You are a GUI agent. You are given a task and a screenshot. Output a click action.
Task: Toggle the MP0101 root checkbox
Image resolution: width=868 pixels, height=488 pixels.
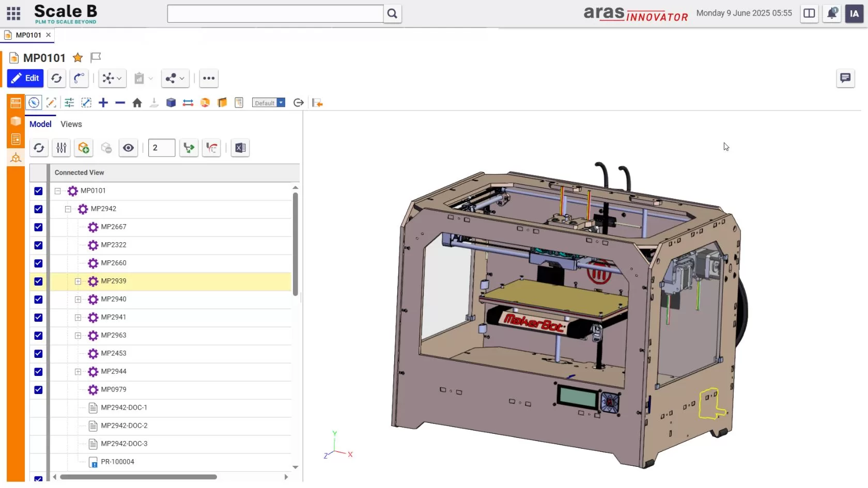point(38,191)
